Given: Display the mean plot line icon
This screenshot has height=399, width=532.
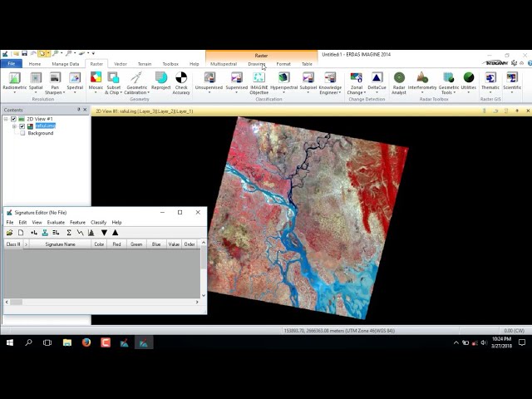Looking at the screenshot, I should [x=80, y=233].
